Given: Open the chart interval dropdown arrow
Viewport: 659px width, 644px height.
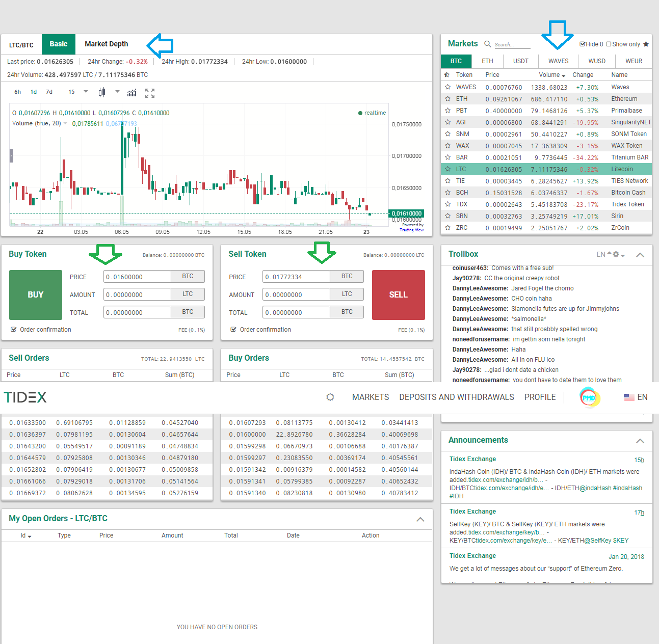Looking at the screenshot, I should 86,92.
